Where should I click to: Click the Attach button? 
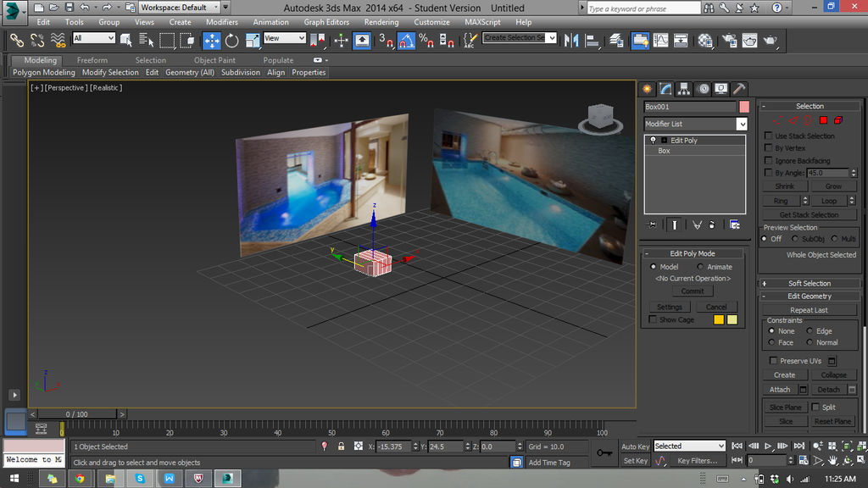click(x=780, y=390)
